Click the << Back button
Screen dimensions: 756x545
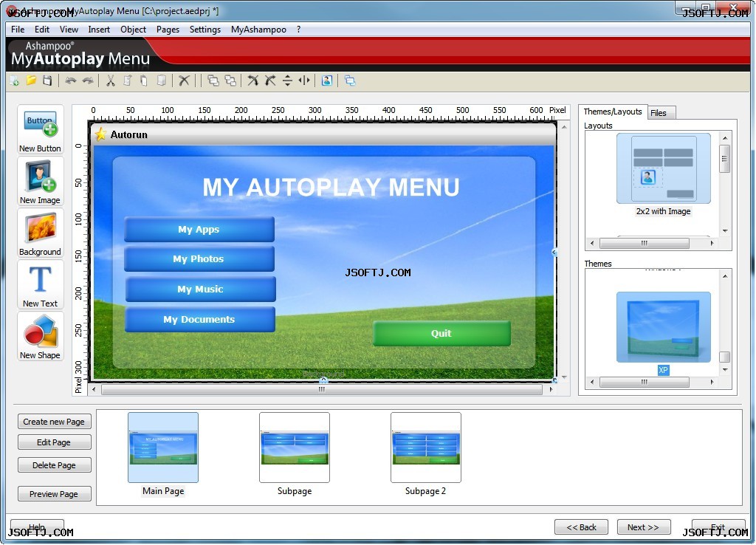(x=582, y=527)
